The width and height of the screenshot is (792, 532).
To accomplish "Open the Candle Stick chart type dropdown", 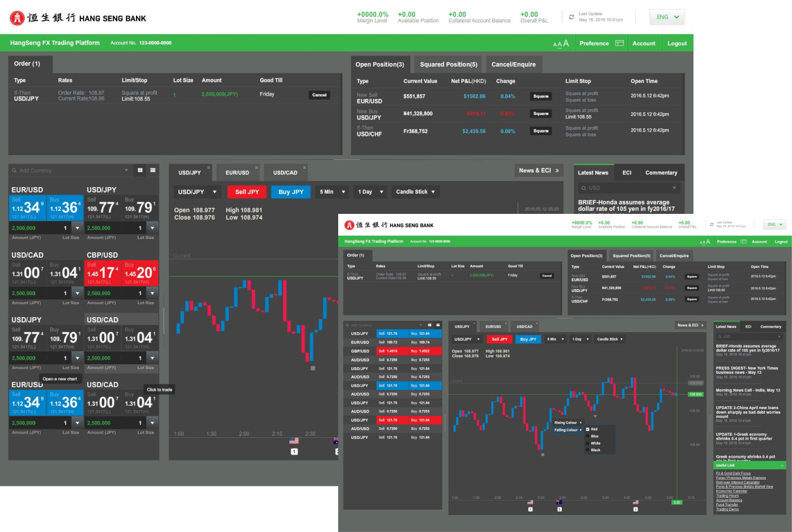I will (415, 192).
